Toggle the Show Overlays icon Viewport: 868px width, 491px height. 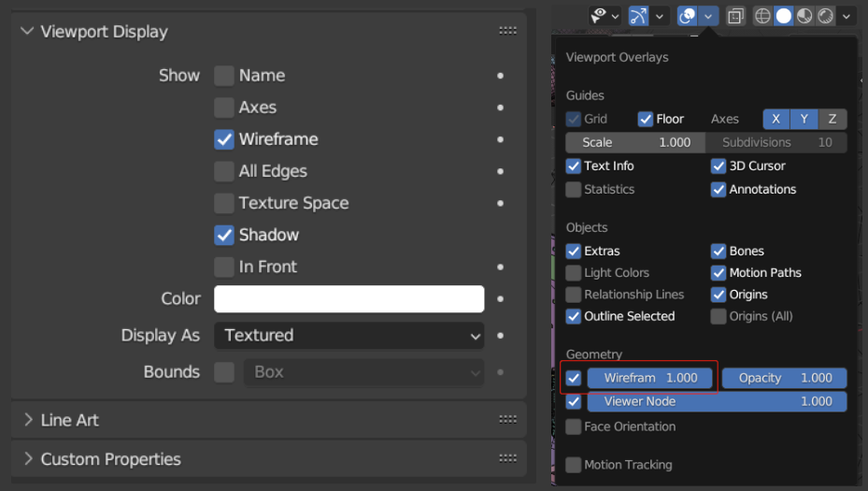coord(688,16)
